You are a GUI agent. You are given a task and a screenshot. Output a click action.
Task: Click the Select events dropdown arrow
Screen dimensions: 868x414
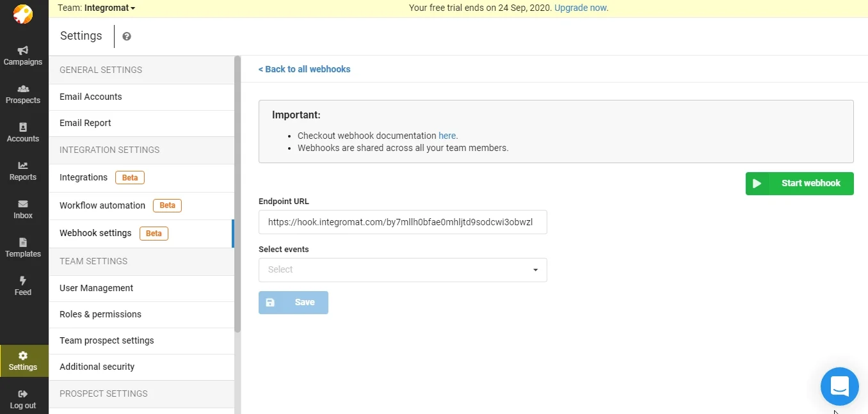536,270
